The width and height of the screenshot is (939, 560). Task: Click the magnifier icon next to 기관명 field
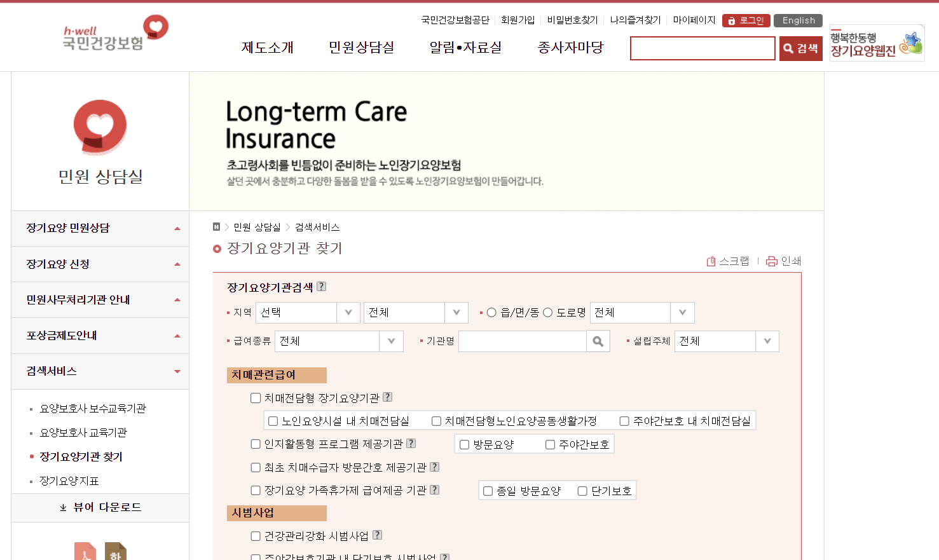(x=598, y=341)
